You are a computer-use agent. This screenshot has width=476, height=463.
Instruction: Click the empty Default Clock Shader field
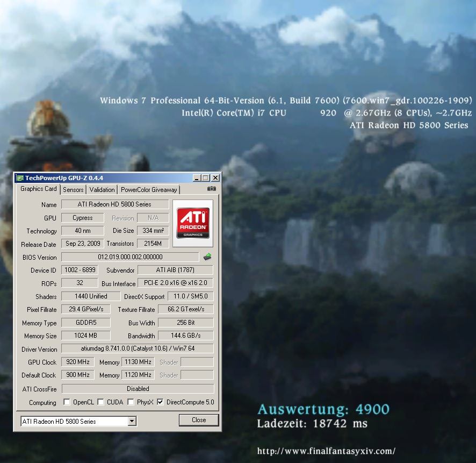coord(197,375)
